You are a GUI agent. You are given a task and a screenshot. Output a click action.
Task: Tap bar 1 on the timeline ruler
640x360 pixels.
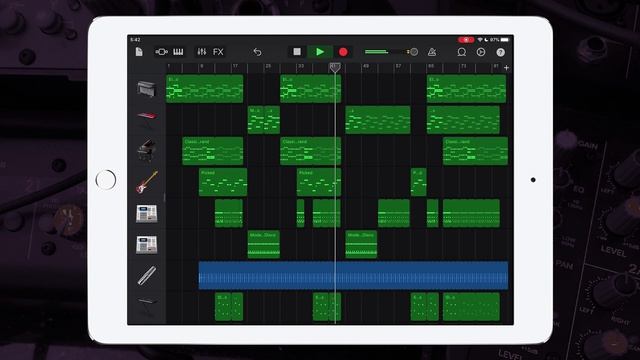(169, 67)
